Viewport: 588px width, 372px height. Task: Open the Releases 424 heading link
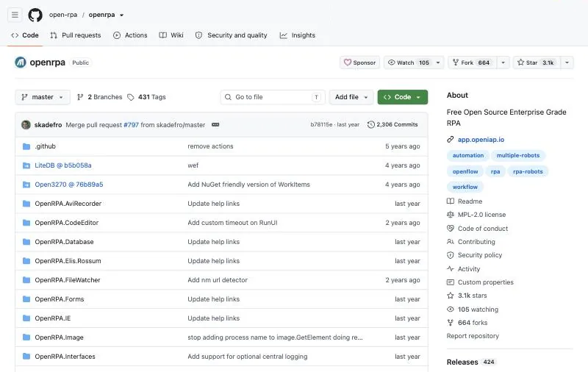pos(471,362)
